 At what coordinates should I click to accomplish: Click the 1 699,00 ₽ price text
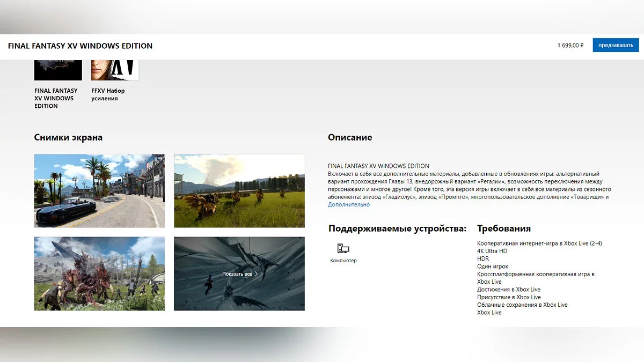570,46
